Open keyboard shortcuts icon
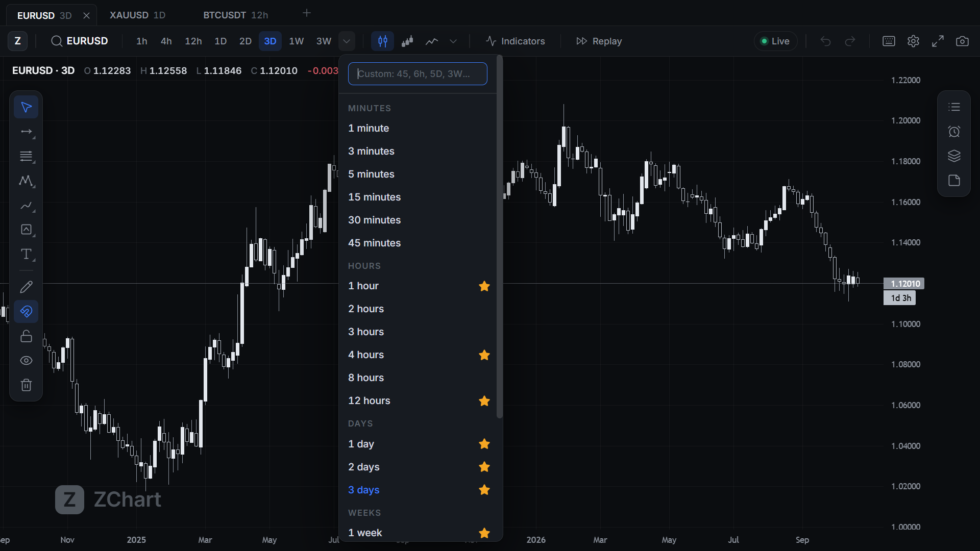The height and width of the screenshot is (551, 980). (889, 41)
